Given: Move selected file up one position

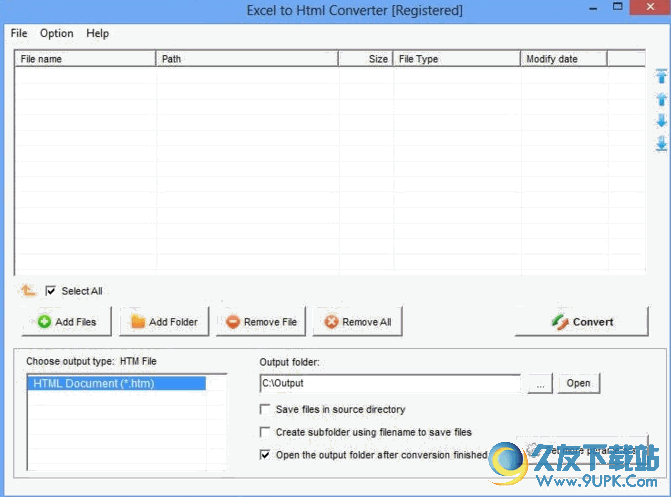Looking at the screenshot, I should [x=661, y=99].
